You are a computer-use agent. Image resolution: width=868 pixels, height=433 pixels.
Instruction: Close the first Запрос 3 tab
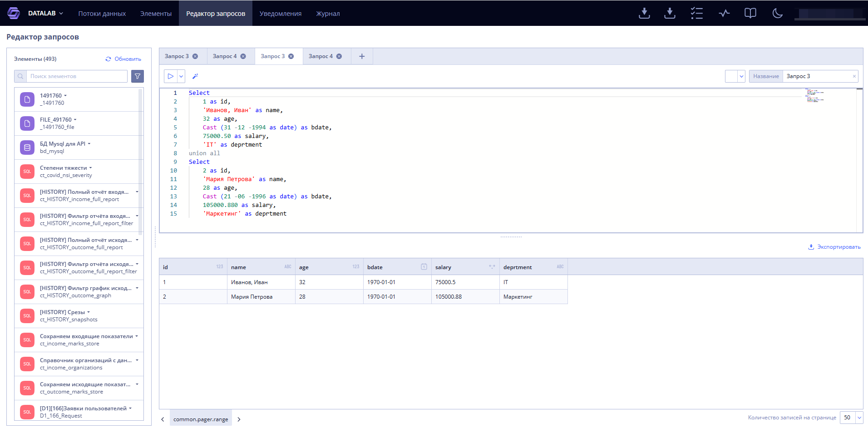pyautogui.click(x=195, y=56)
